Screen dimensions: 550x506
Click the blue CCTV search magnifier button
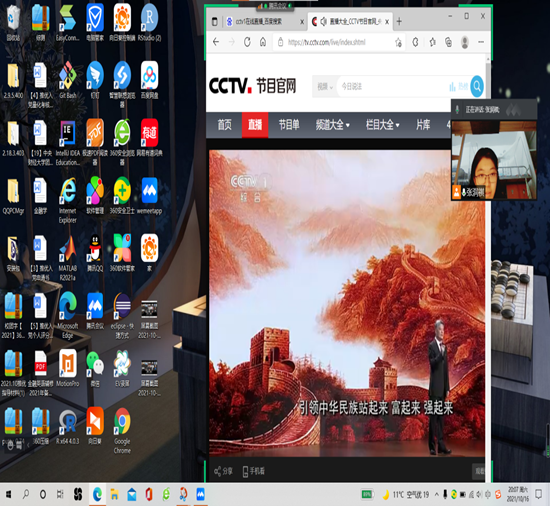(477, 86)
